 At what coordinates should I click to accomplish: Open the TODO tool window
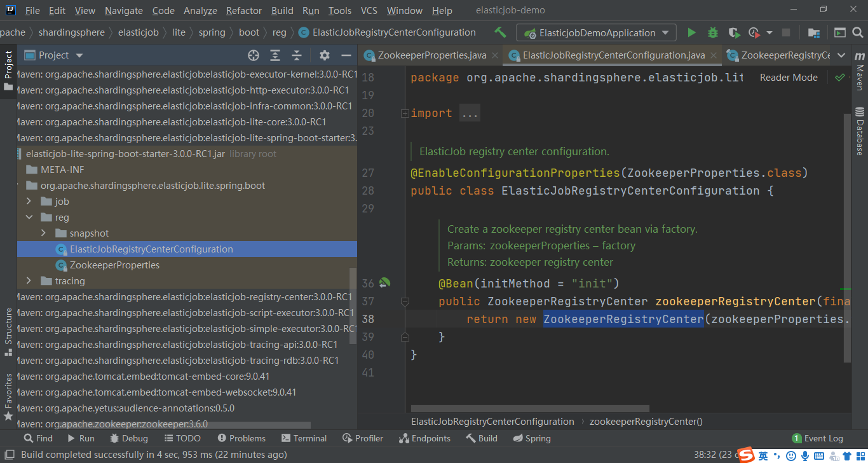182,438
